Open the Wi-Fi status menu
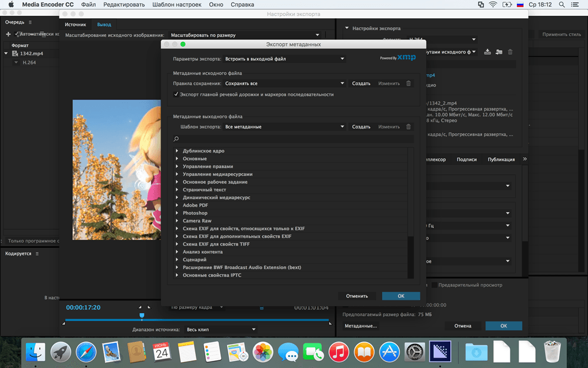588x368 pixels. click(493, 5)
